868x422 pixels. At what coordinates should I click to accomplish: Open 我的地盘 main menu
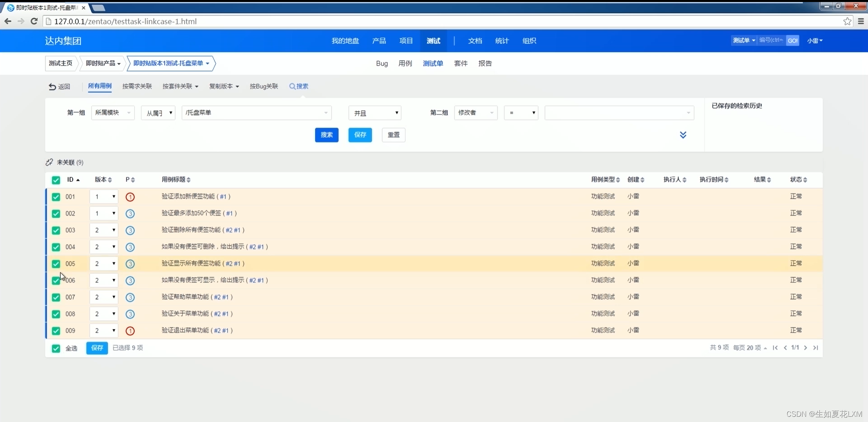point(345,41)
